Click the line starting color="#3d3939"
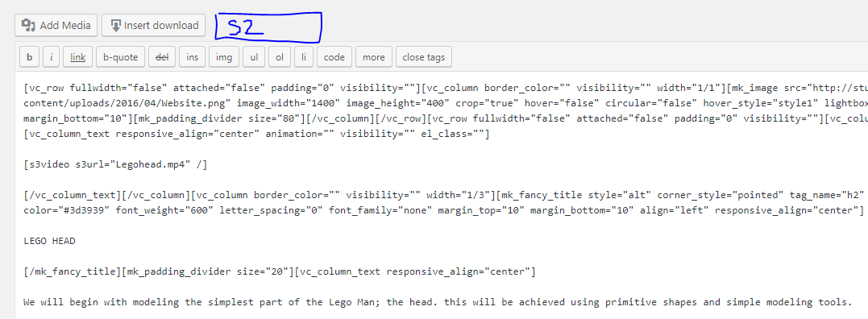Image resolution: width=868 pixels, height=319 pixels. [x=444, y=210]
